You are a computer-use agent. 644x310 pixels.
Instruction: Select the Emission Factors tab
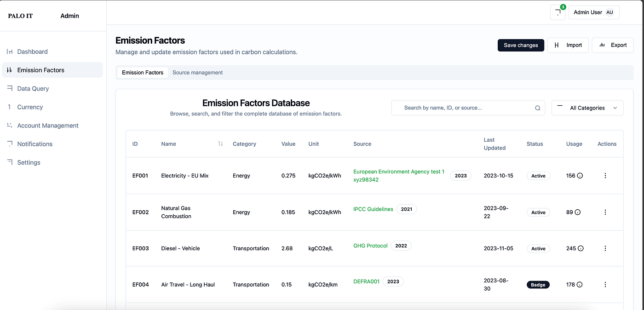coord(143,73)
